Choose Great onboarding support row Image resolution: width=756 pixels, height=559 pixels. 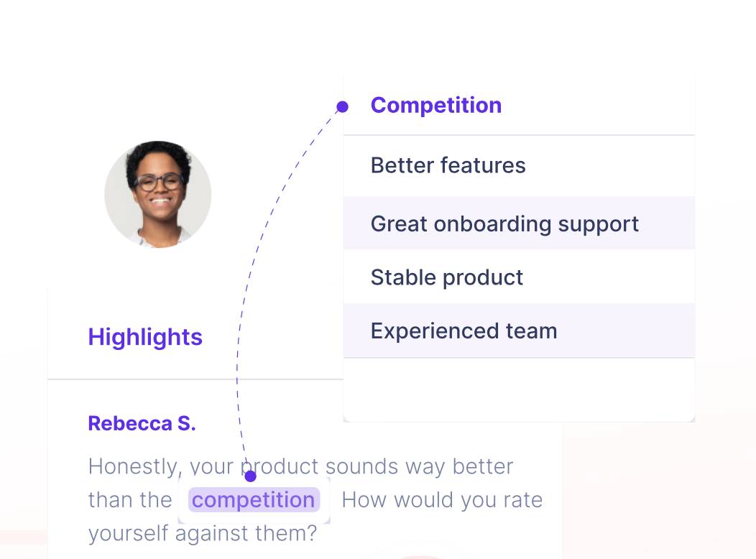519,223
